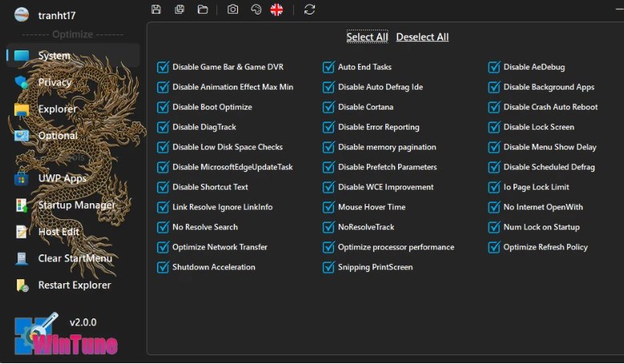The width and height of the screenshot is (624, 364).
Task: Open the theme palette icon
Action: 256,10
